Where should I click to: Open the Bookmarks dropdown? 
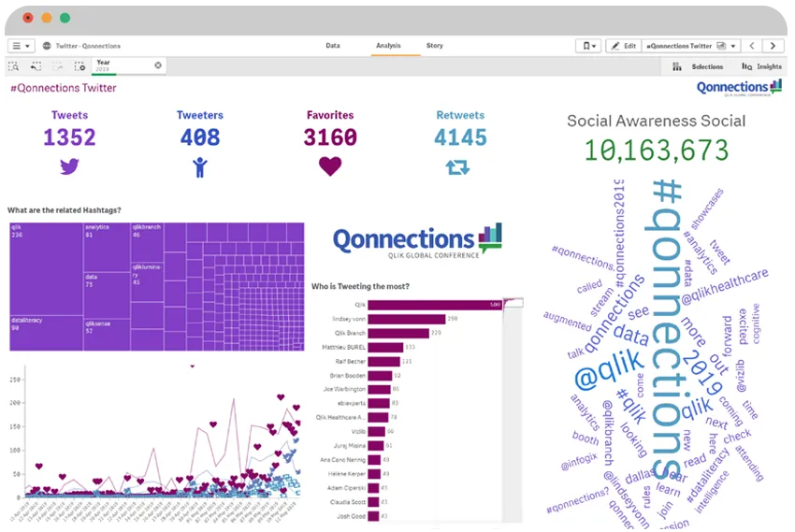coord(589,46)
